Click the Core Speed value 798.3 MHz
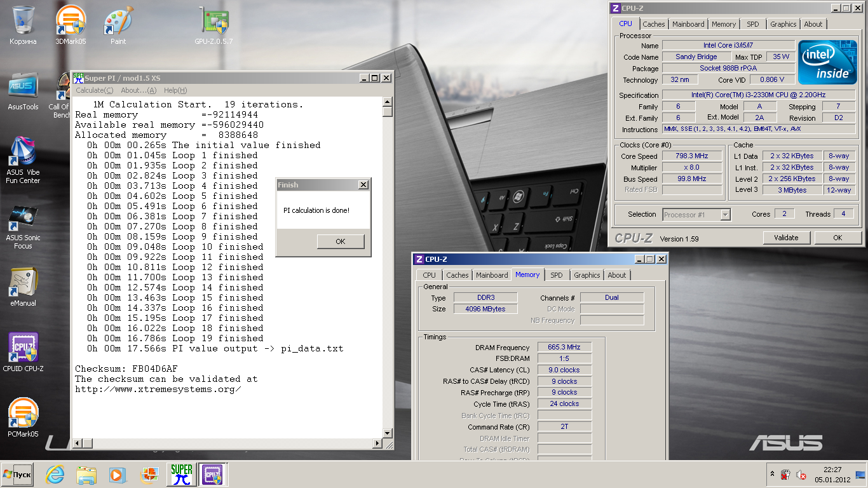The image size is (868, 488). [692, 156]
